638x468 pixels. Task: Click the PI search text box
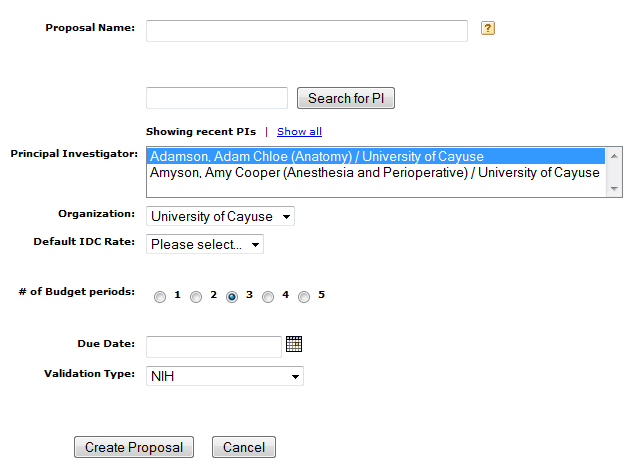[x=217, y=98]
